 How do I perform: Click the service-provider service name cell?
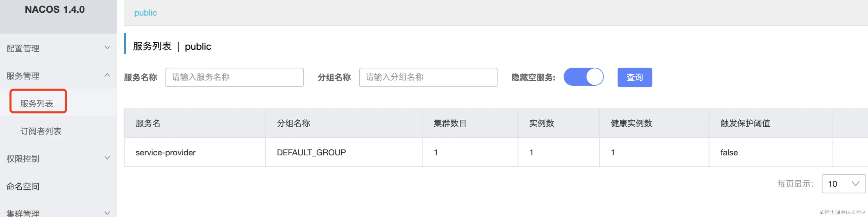click(165, 152)
